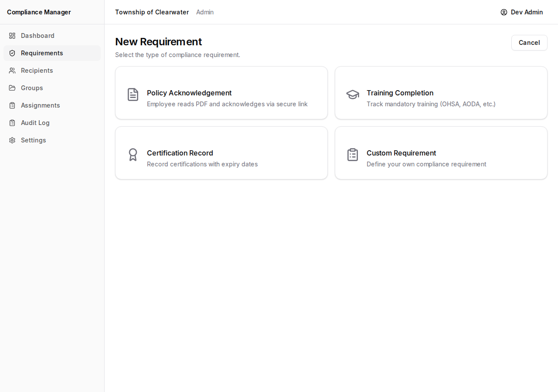Click 'Record certifications with expiry dates' text

pyautogui.click(x=202, y=164)
